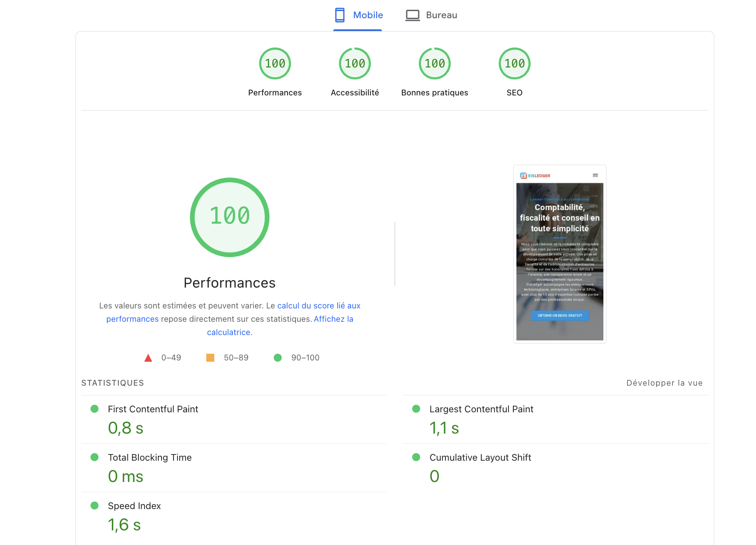
Task: Click the SEO 100 score circle
Action: coord(514,63)
